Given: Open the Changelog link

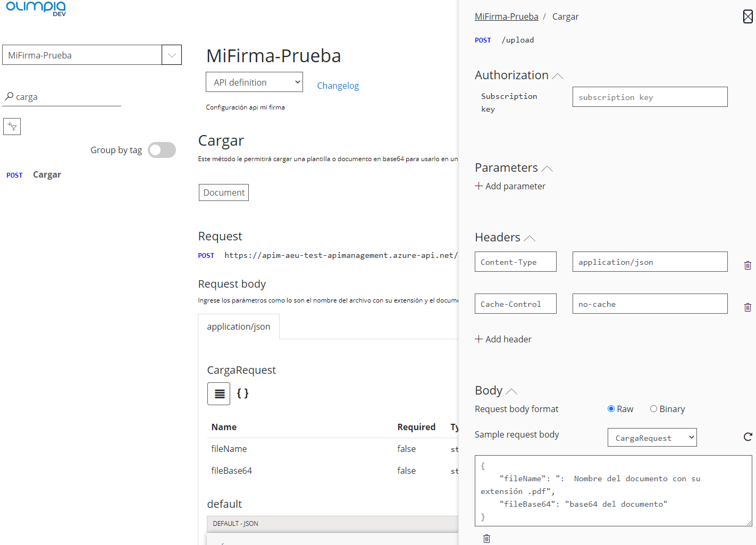Looking at the screenshot, I should (x=338, y=86).
